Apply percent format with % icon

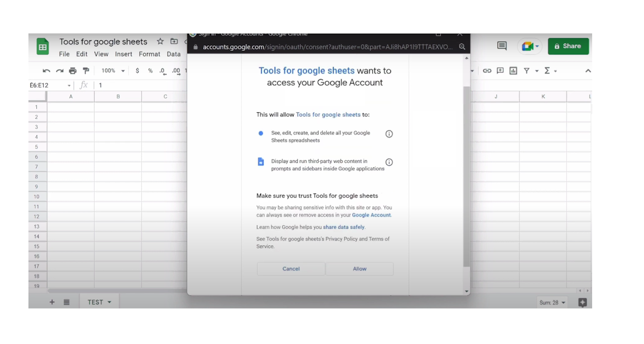pyautogui.click(x=150, y=71)
